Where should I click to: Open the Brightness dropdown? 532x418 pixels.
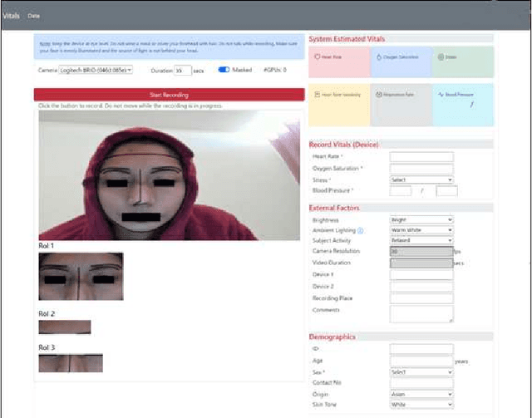pos(421,220)
